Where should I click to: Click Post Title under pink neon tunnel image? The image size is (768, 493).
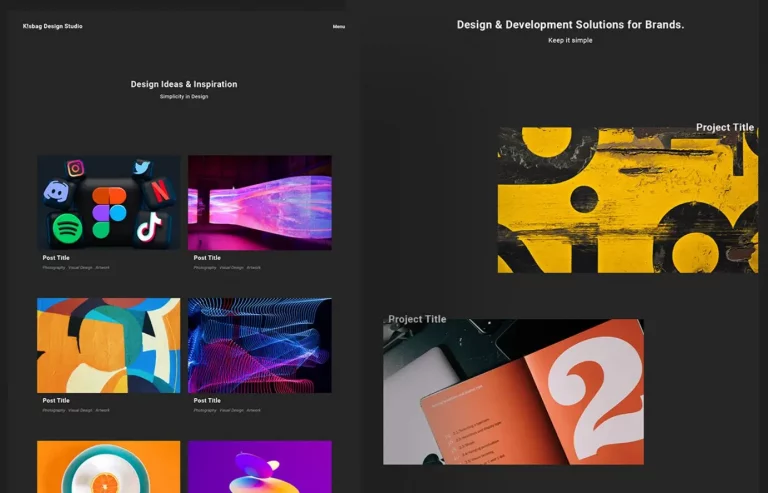pos(207,258)
